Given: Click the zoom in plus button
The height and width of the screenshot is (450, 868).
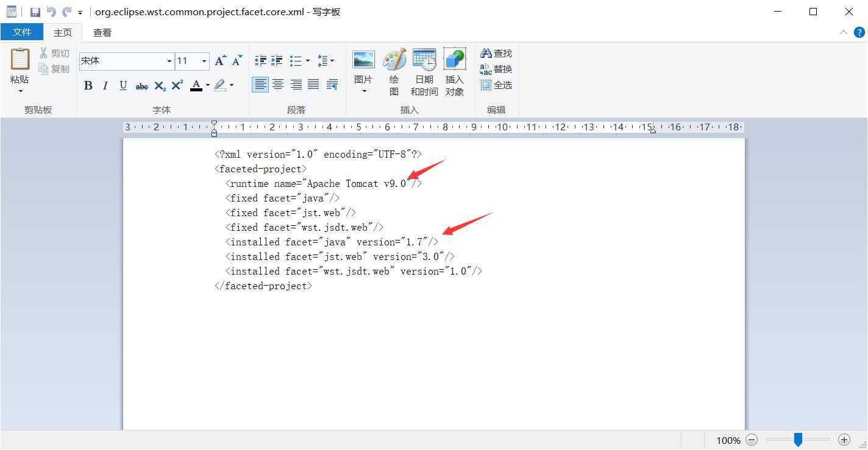Looking at the screenshot, I should pos(844,439).
